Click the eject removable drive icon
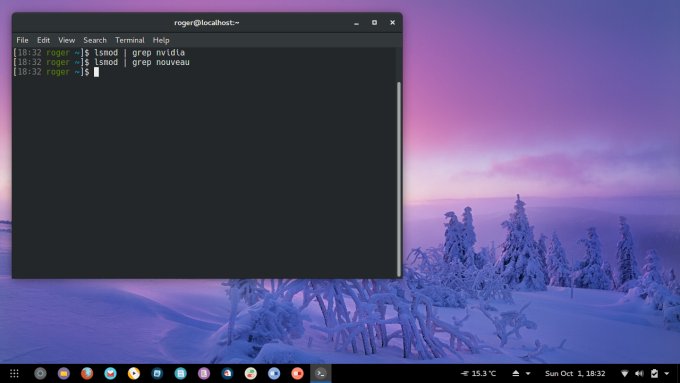 [516, 373]
